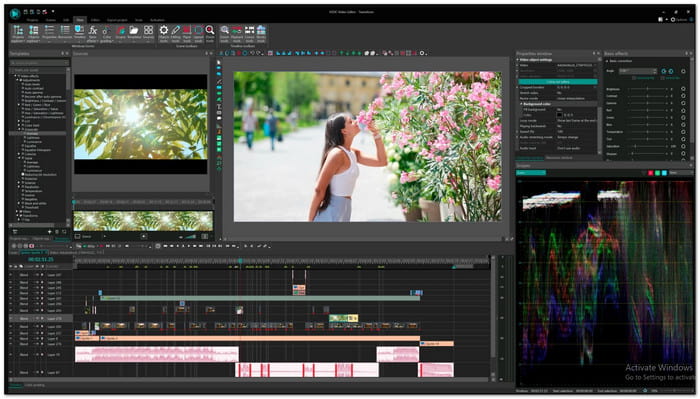Screen dimensions: 700x399
Task: Reset the Brightness value icon
Action: coord(683,89)
